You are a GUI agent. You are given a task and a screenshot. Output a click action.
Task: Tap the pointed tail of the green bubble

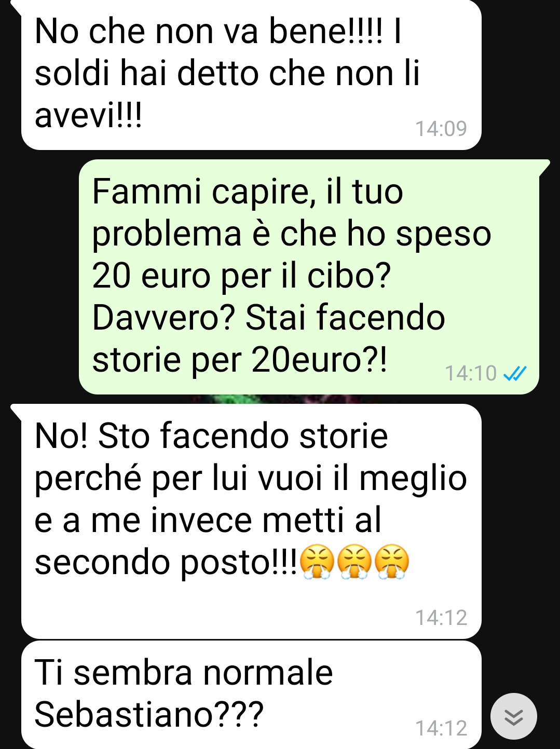click(x=544, y=167)
